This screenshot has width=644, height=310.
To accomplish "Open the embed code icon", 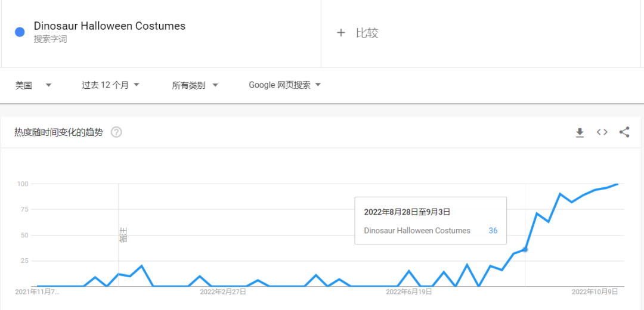I will coord(602,132).
